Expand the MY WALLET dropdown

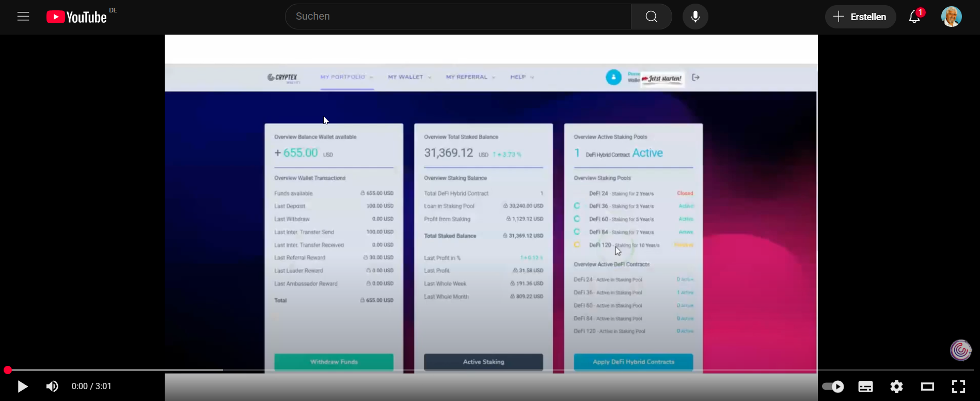(409, 77)
